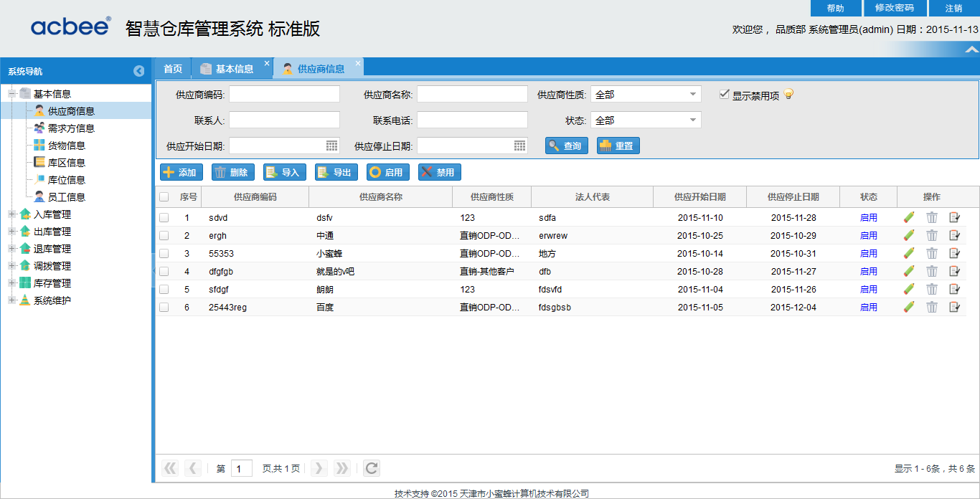Expand the 库存管理 tree node
The height and width of the screenshot is (499, 980).
coord(11,283)
